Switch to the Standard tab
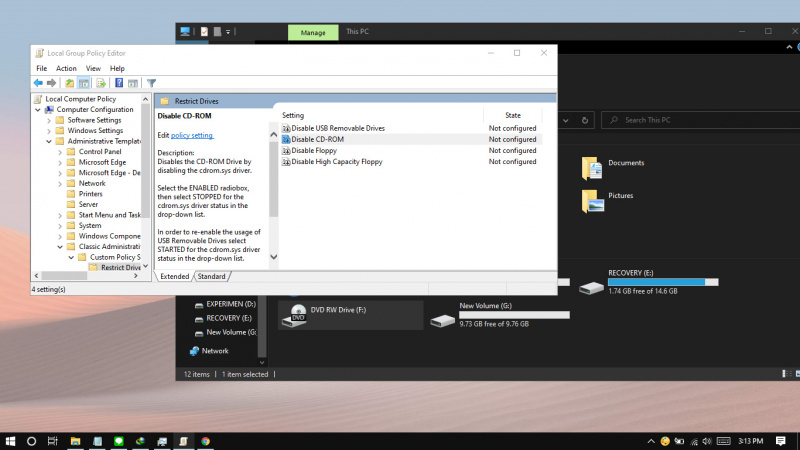Viewport: 800px width, 450px height. [x=211, y=277]
